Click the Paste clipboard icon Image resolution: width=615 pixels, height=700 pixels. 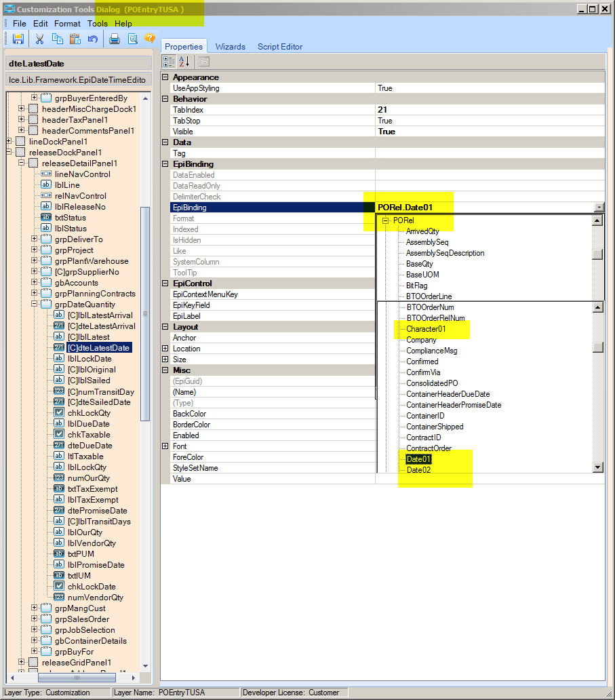75,39
